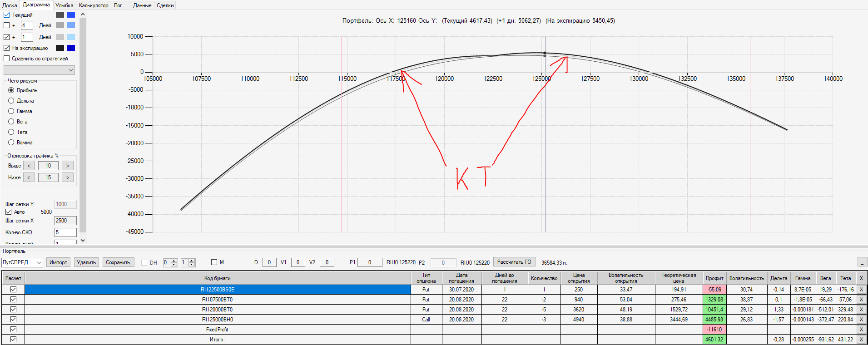Open the strategy comparison dropdown
Image resolution: width=868 pixels, height=345 pixels.
click(39, 70)
